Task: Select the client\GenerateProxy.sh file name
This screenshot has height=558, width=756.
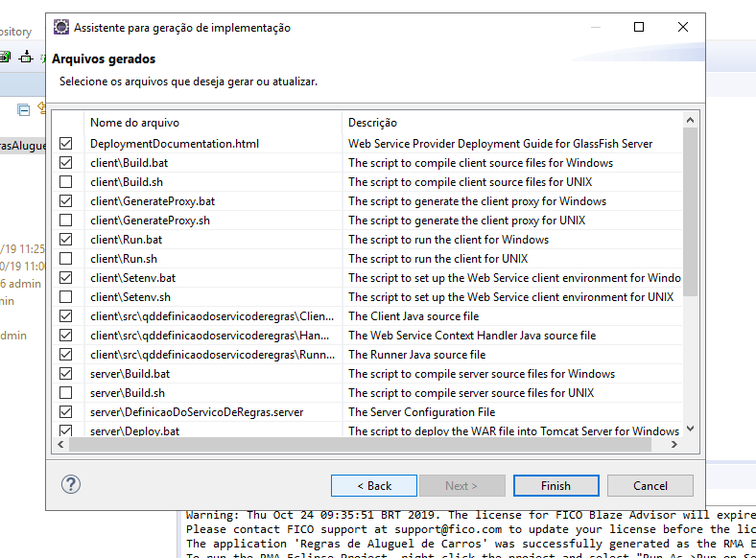Action: (150, 221)
